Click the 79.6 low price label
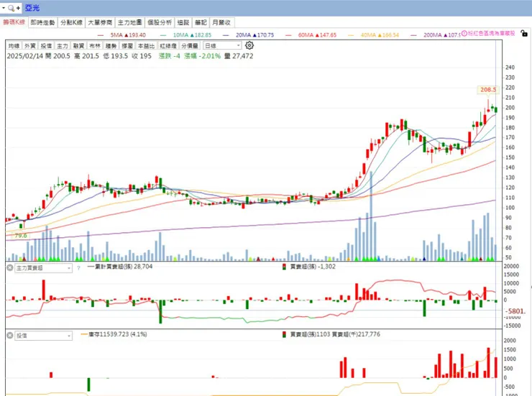 (21, 235)
